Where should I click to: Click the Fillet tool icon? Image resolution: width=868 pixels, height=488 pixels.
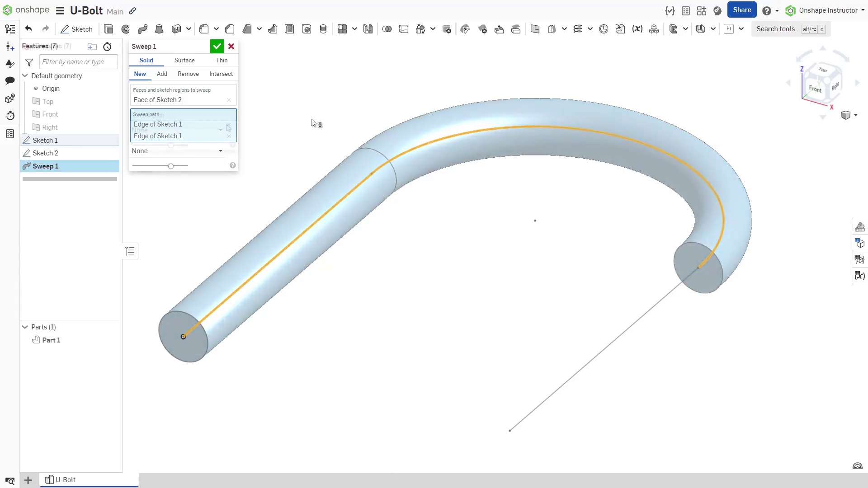204,29
